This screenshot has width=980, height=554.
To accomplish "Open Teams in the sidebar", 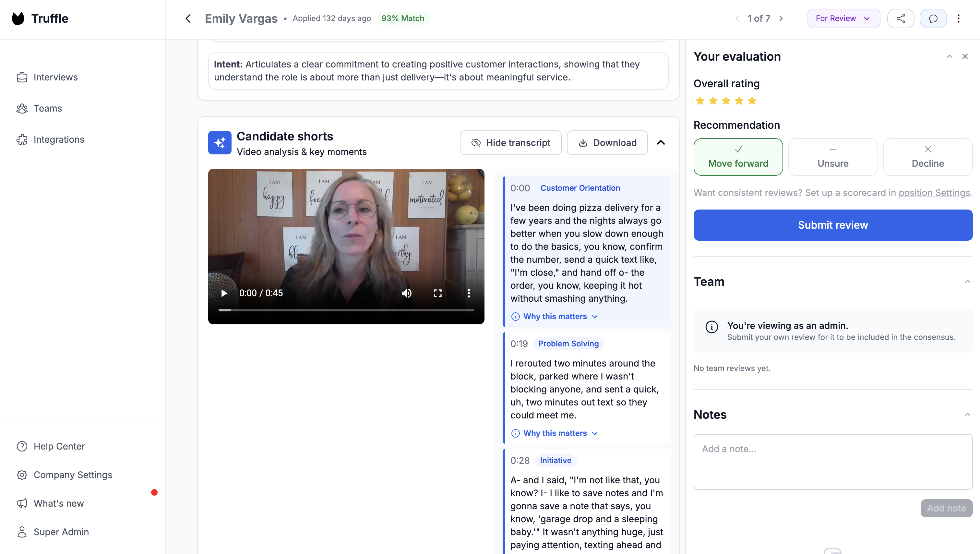I will 39,108.
